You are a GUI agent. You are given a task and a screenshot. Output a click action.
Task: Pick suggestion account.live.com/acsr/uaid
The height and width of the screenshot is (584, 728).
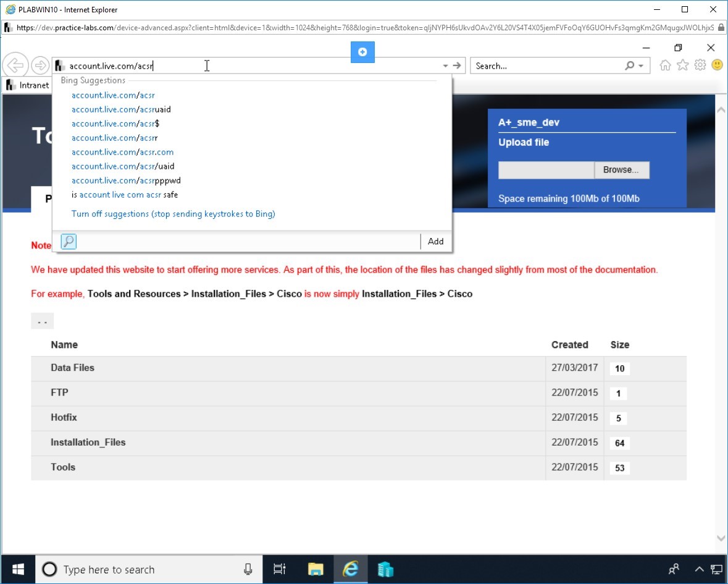tap(123, 166)
